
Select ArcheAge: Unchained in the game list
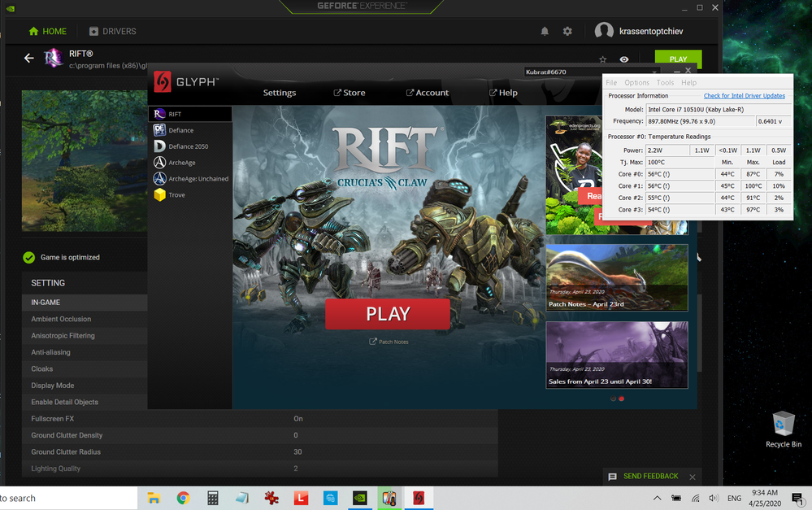pyautogui.click(x=190, y=178)
